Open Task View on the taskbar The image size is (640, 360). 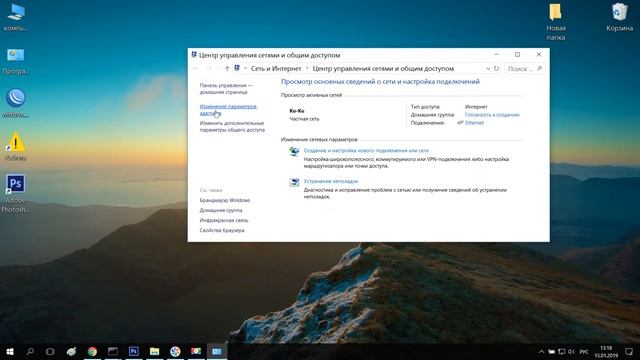coord(50,351)
